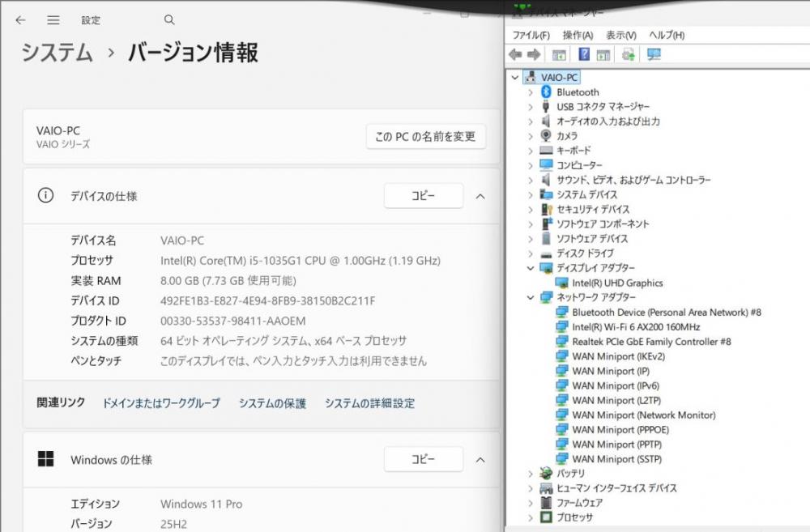
Task: Open システムの詳細設定 link
Action: pos(369,403)
